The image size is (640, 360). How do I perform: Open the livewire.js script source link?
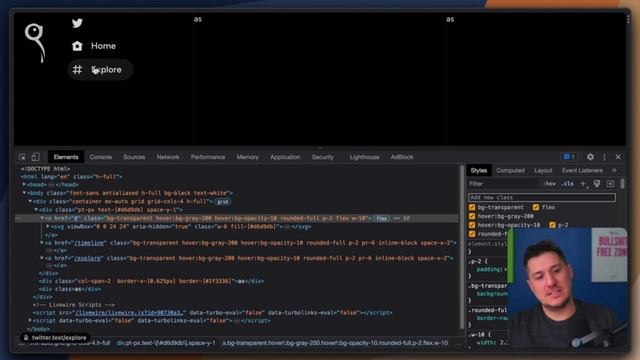pos(129,313)
